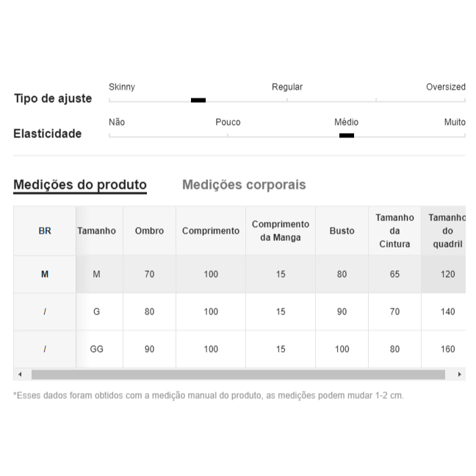Screen dimensions: 476x476
Task: Click the Ombro column header
Action: (x=149, y=231)
